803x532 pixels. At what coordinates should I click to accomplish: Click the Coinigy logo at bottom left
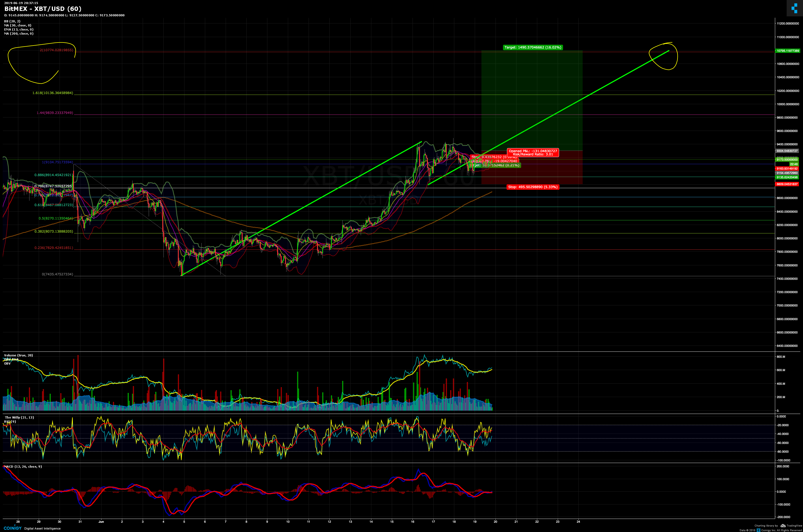(x=13, y=528)
